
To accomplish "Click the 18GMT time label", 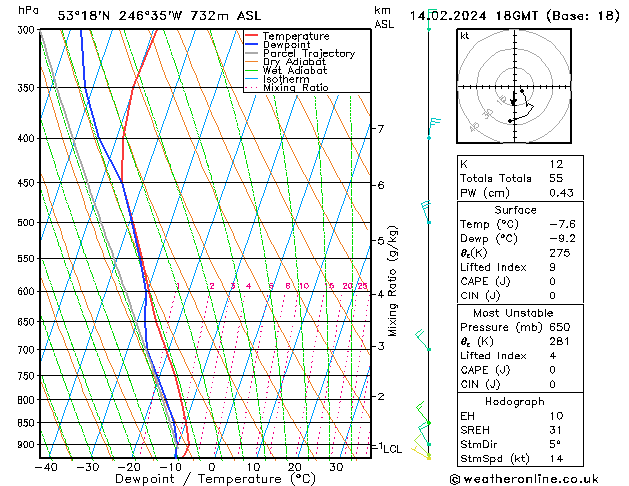I will (x=517, y=16).
